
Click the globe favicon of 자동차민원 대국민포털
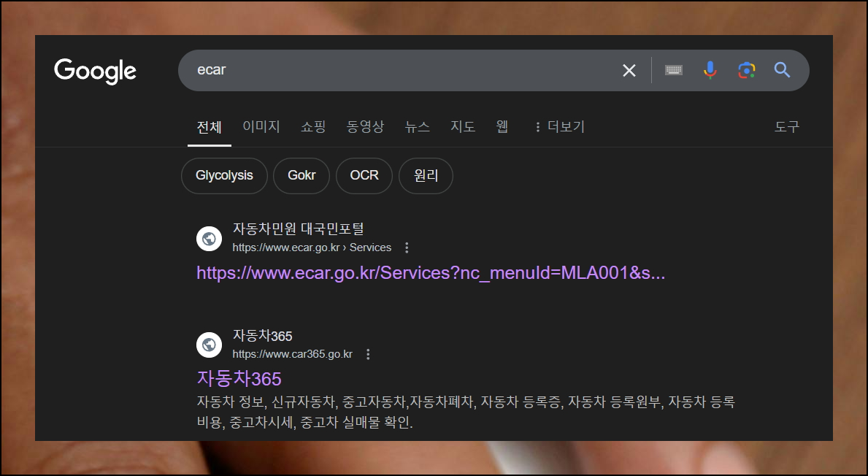(210, 239)
